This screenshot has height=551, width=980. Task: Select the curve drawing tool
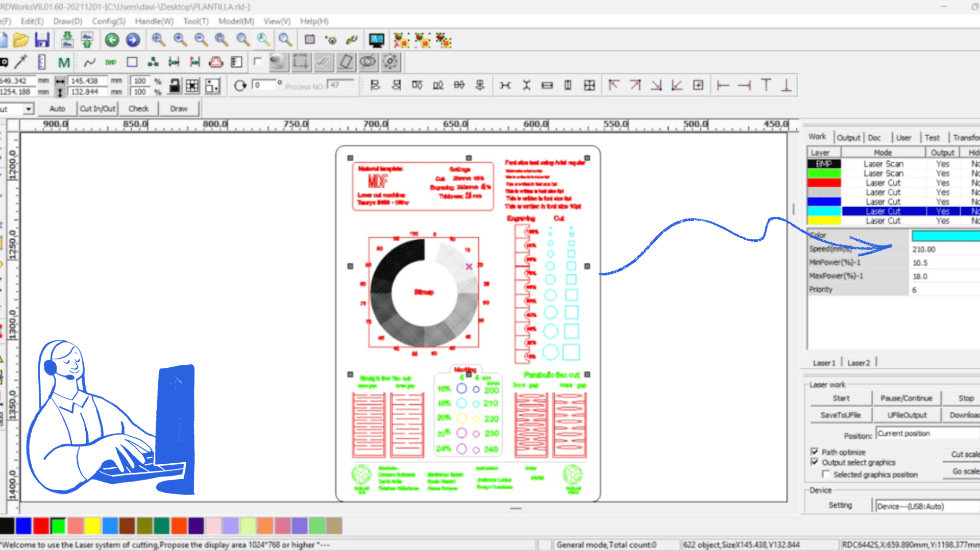click(x=89, y=62)
